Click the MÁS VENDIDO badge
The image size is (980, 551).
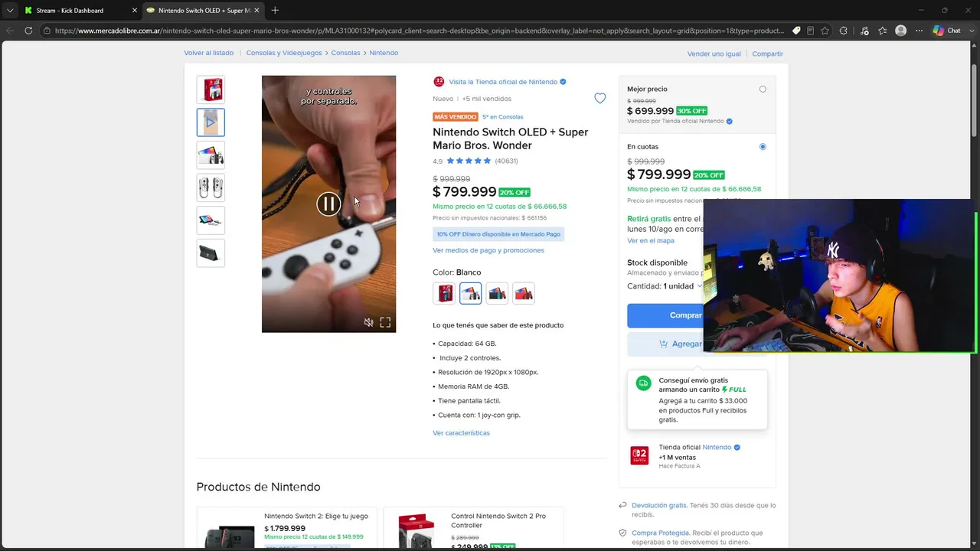(x=456, y=117)
